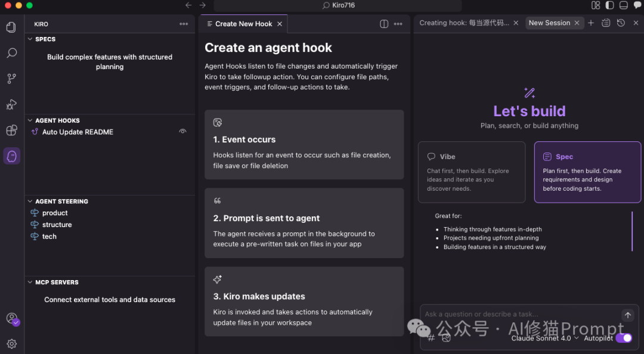The image size is (644, 354).
Task: Switch to the Creating hook chat tab
Action: [x=464, y=23]
